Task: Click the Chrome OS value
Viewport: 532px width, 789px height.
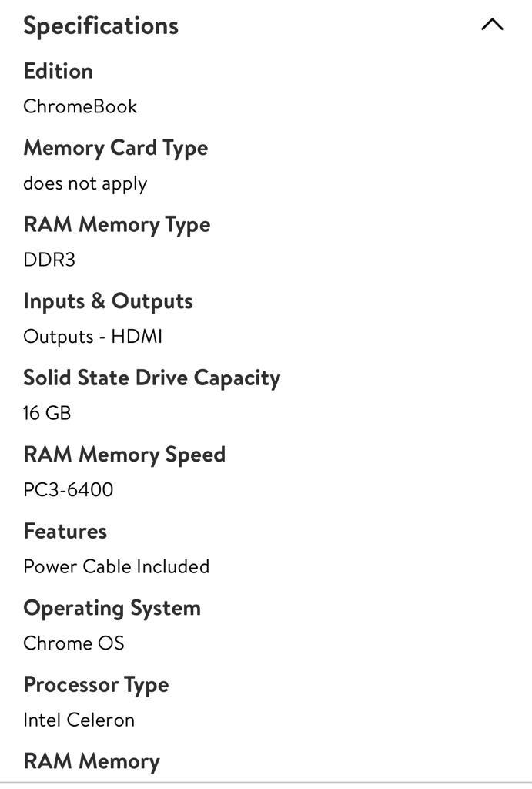Action: click(x=74, y=643)
